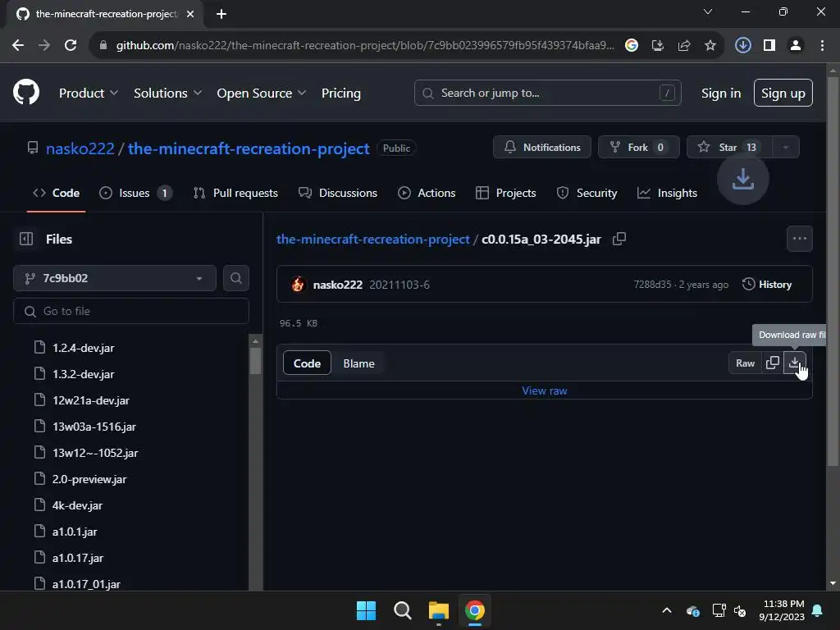
Task: Click nasko222 avatar in commit row
Action: click(298, 285)
